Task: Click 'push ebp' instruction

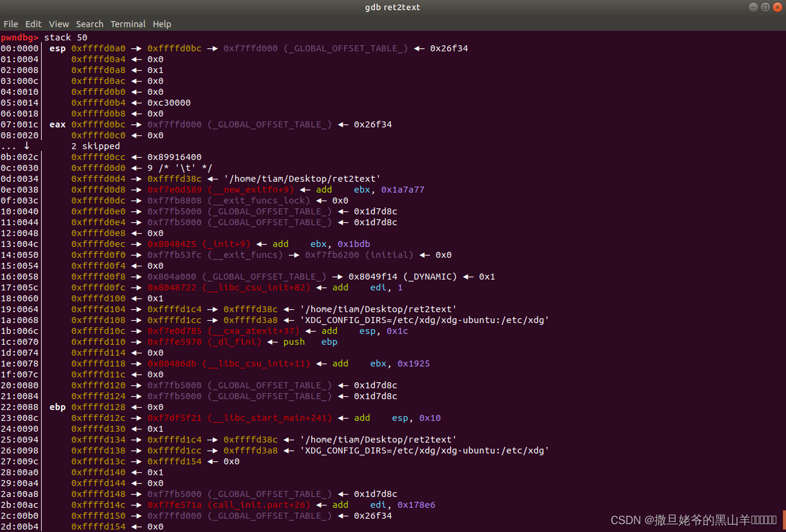Action: 311,342
